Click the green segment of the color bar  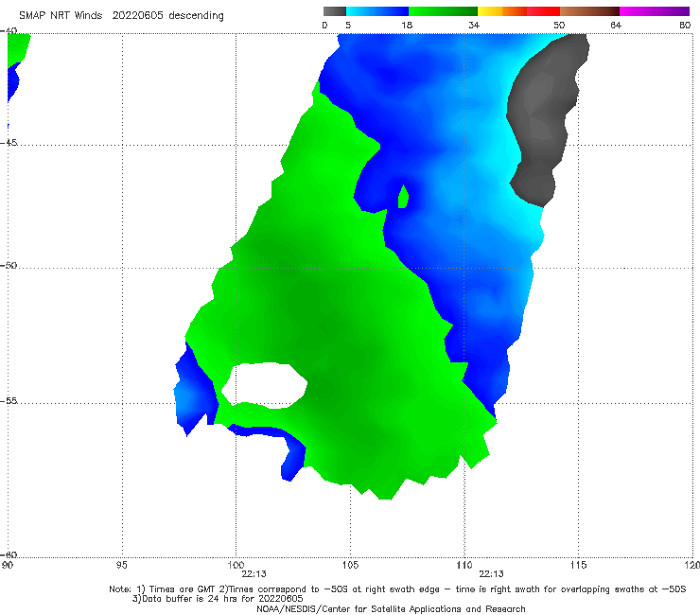coord(443,11)
